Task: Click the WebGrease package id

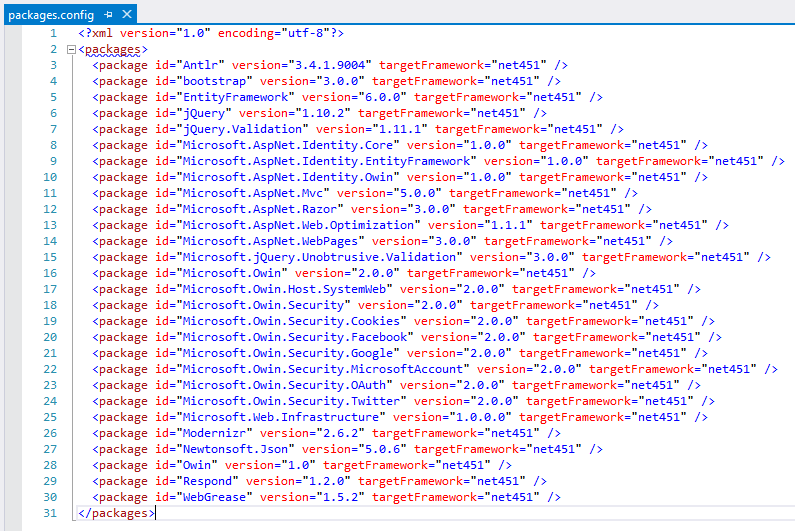Action: (214, 497)
